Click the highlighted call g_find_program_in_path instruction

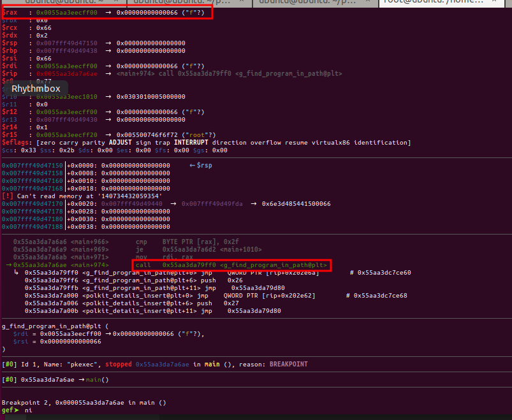[x=231, y=264]
